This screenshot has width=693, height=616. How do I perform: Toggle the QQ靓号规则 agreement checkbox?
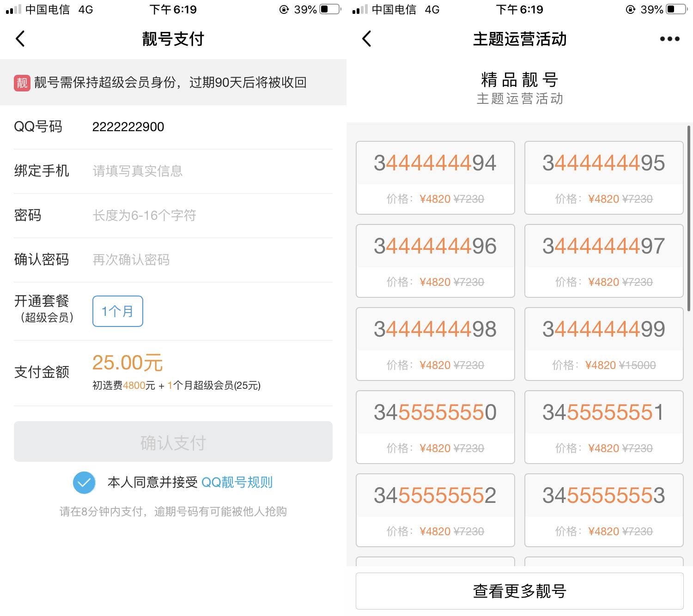coord(84,483)
